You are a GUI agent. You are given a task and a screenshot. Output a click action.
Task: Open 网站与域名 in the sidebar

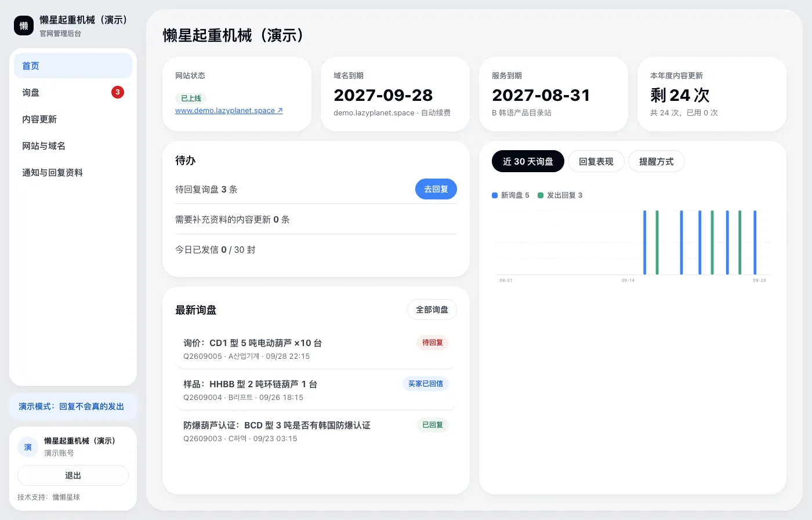point(73,146)
